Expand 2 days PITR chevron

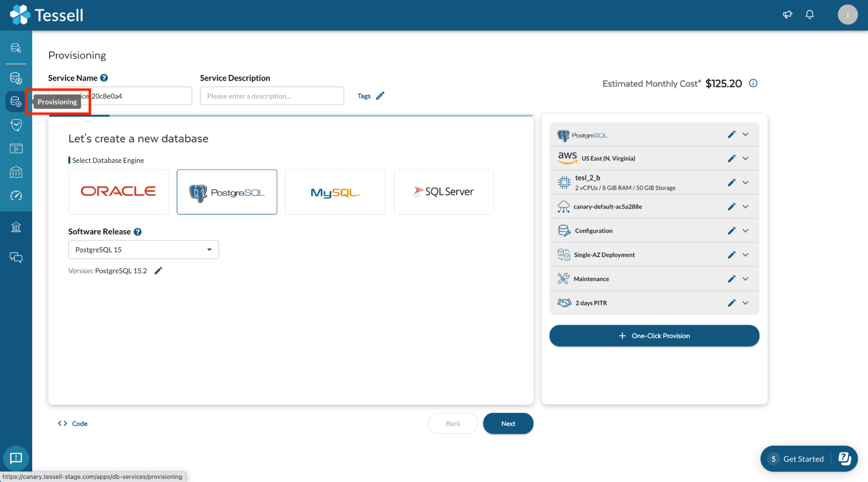tap(746, 303)
